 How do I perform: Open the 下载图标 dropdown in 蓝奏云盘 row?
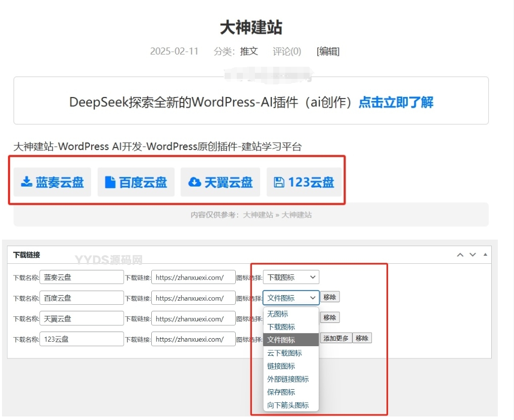(291, 277)
